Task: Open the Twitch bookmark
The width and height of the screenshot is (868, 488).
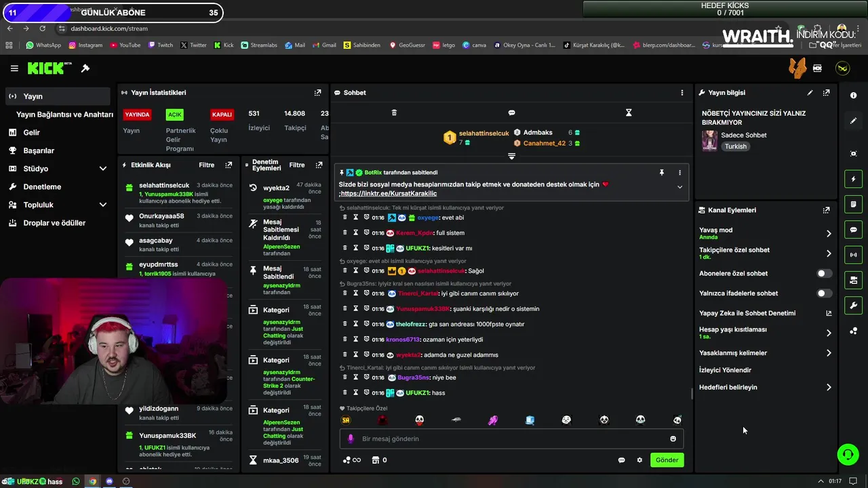Action: [160, 45]
